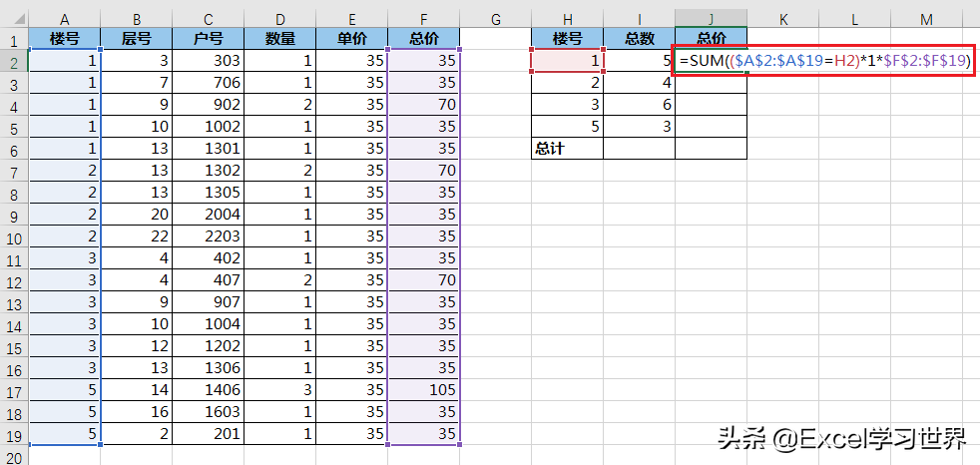Select cell with household number 902
Screen dimensions: 980x465
(x=209, y=105)
